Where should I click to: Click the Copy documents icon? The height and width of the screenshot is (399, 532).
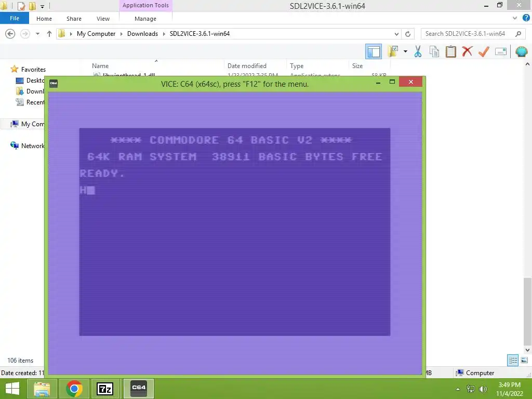point(434,51)
